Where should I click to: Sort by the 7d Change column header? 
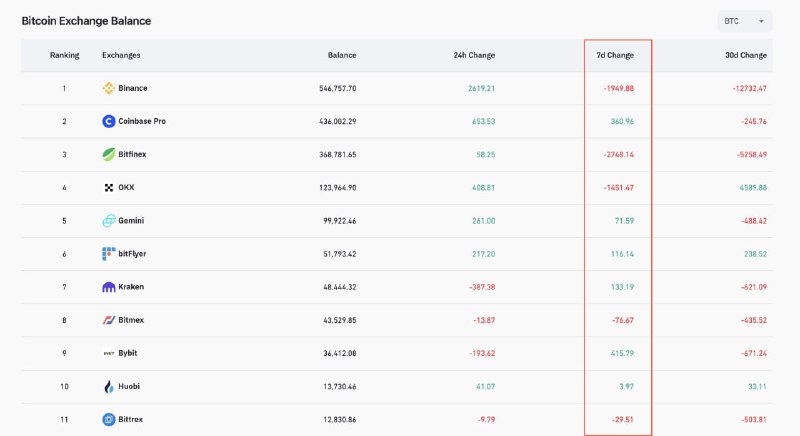pyautogui.click(x=615, y=55)
